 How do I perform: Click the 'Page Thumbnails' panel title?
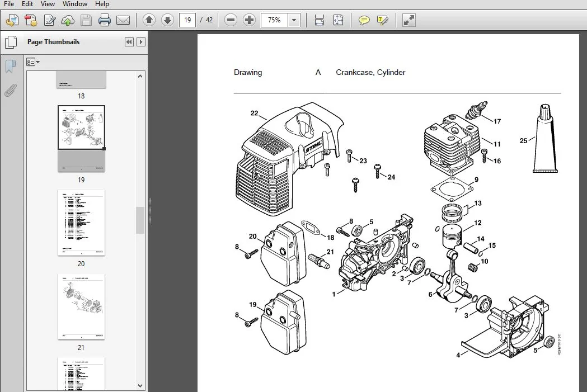pyautogui.click(x=54, y=42)
